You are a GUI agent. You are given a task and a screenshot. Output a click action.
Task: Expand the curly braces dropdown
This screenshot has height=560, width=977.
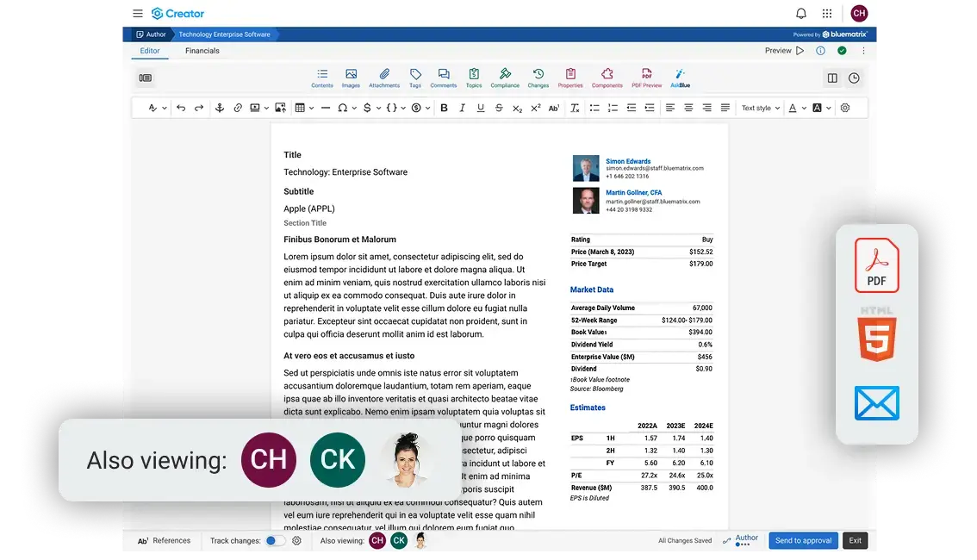[x=403, y=108]
